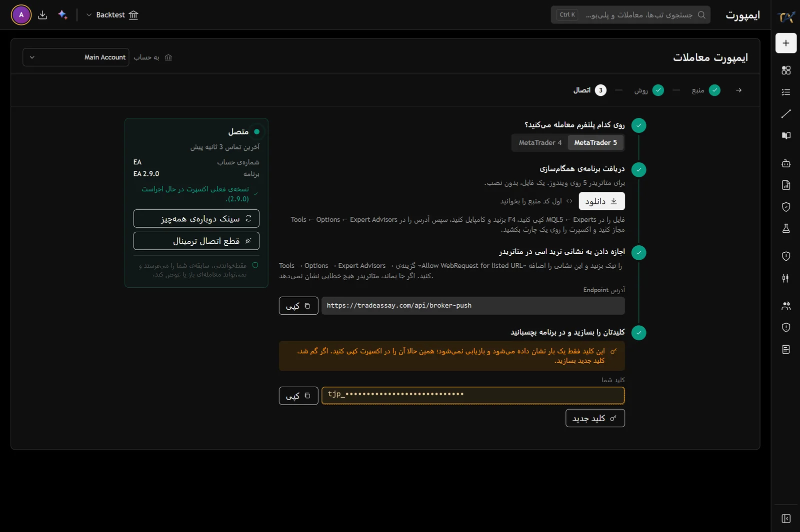800x532 pixels.
Task: Open the report chart file icon
Action: 786,185
